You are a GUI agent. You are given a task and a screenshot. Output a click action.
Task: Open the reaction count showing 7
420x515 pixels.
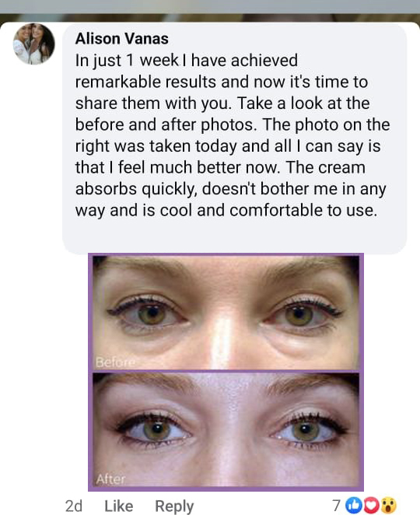click(336, 506)
